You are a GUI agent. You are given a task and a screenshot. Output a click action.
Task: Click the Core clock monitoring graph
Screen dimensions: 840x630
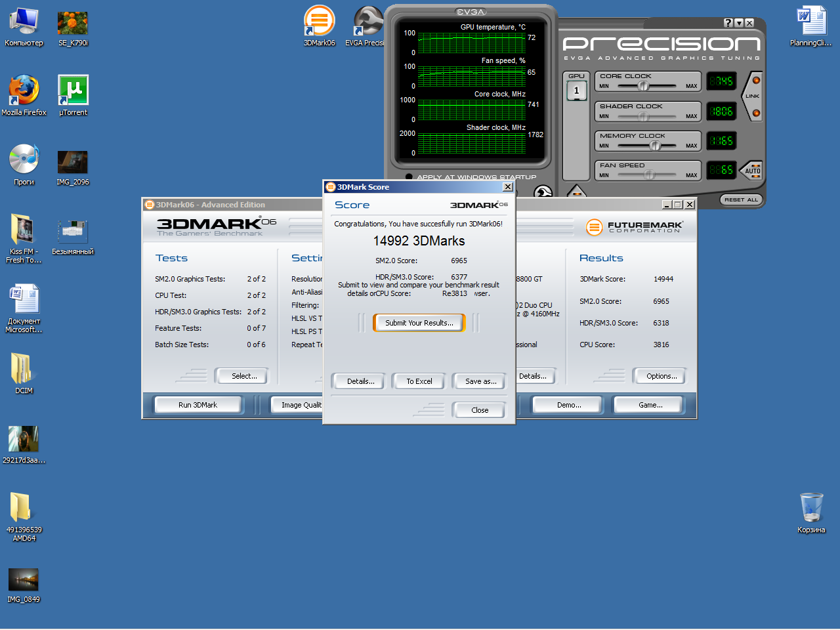pos(472,110)
